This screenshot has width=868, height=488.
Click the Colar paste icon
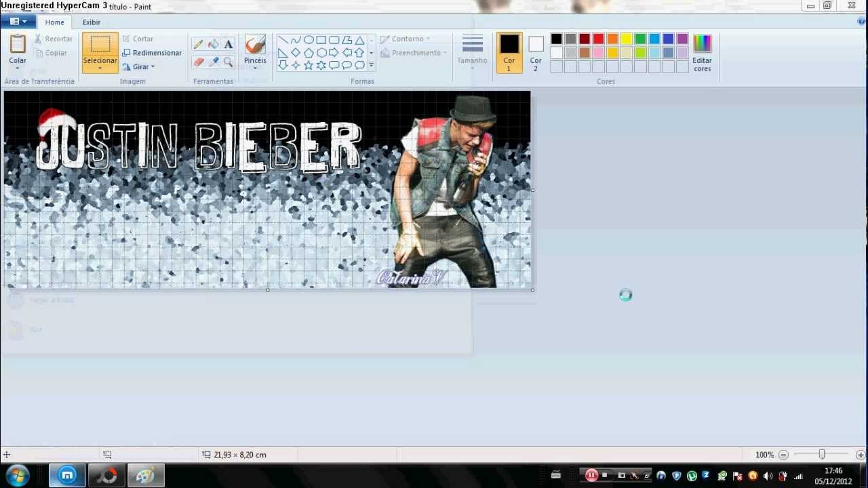point(18,44)
